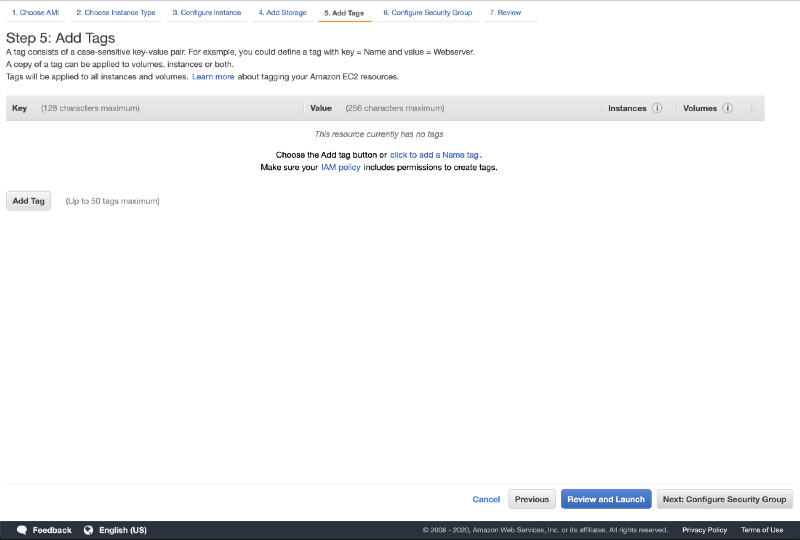The width and height of the screenshot is (800, 540).
Task: Click the 'click to add a Name tag' link
Action: tap(435, 155)
